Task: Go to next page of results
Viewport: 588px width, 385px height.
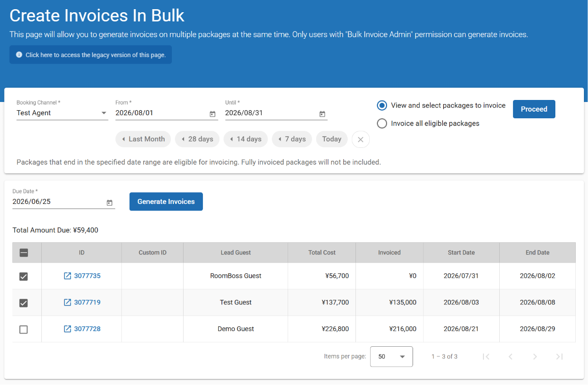Action: pyautogui.click(x=535, y=356)
